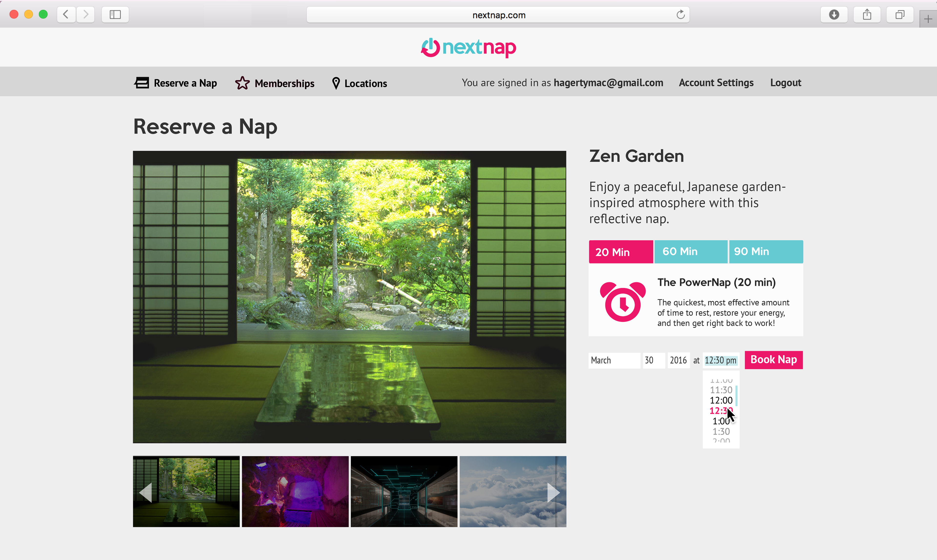Image resolution: width=937 pixels, height=560 pixels.
Task: Show all open tabs
Action: tap(900, 15)
